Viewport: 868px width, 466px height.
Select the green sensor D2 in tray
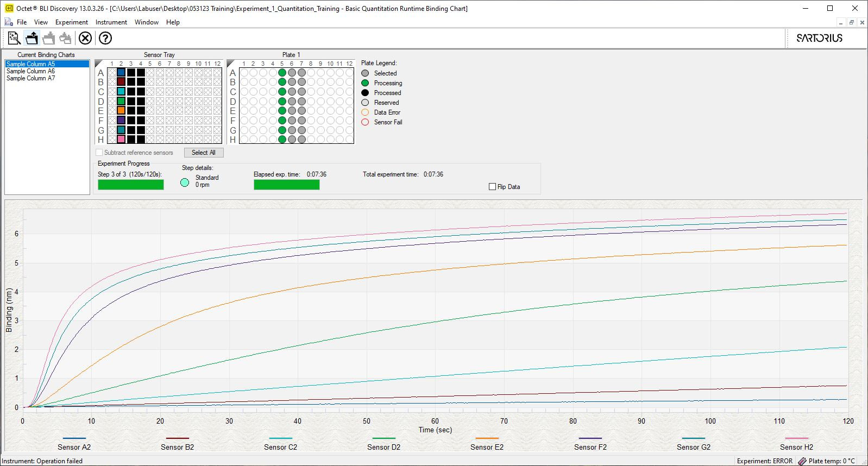(121, 101)
